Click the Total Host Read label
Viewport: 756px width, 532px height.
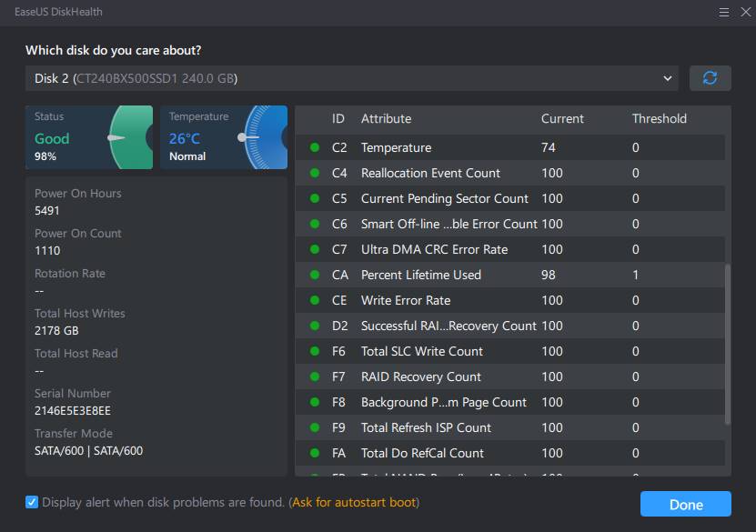(x=76, y=353)
